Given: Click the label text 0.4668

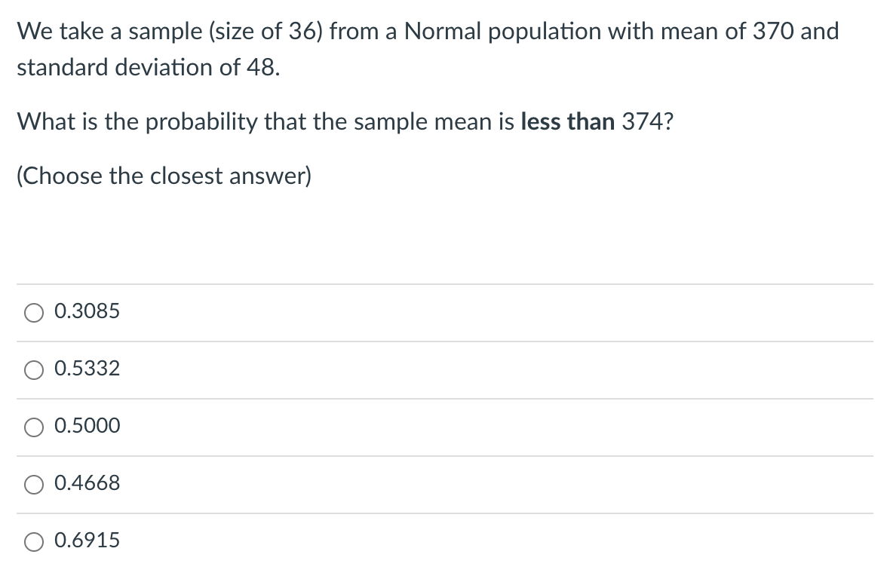Looking at the screenshot, I should [87, 483].
